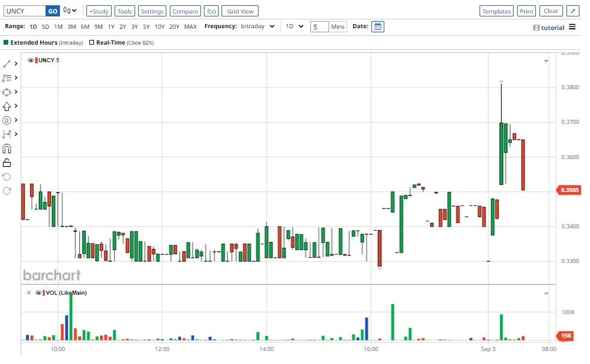Expand measurement tool options arrow
Viewport: 590px width, 364px height.
click(x=16, y=134)
